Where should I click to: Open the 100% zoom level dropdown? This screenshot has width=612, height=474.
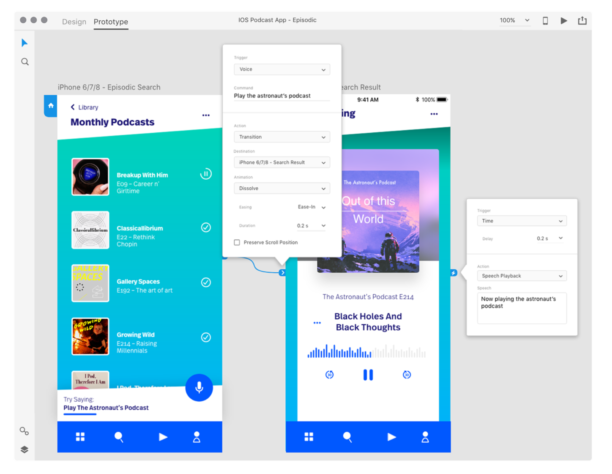click(515, 20)
